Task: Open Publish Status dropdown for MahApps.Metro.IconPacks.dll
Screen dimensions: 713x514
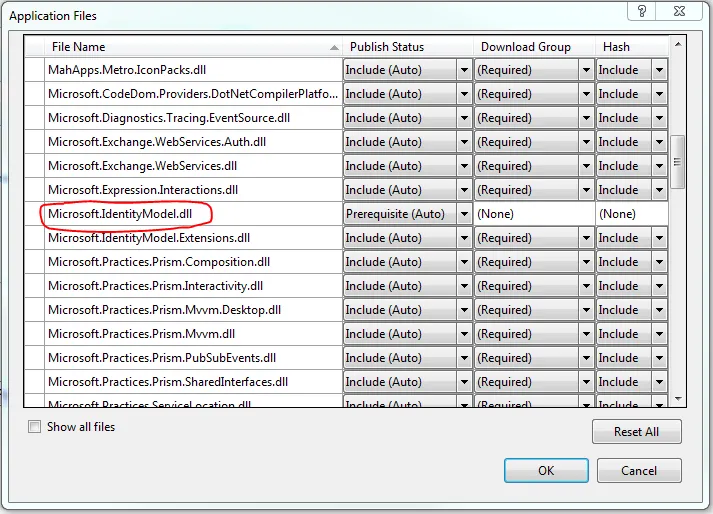Action: point(464,70)
